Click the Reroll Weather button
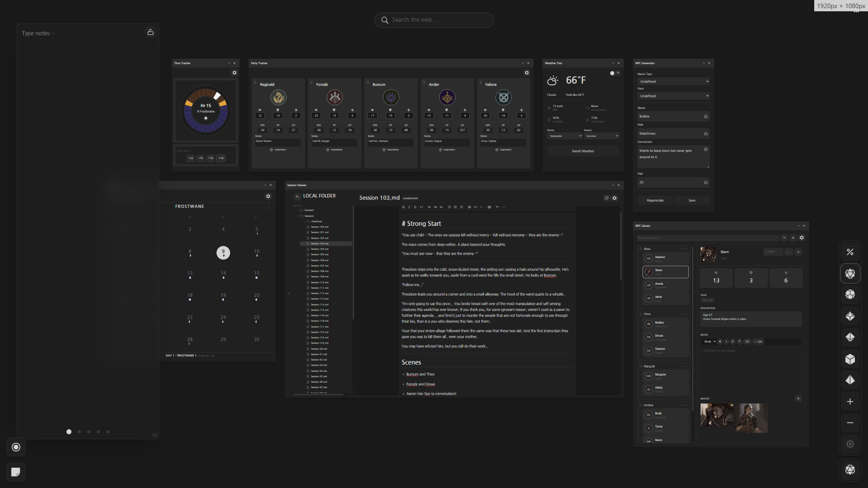The width and height of the screenshot is (868, 488). (583, 151)
